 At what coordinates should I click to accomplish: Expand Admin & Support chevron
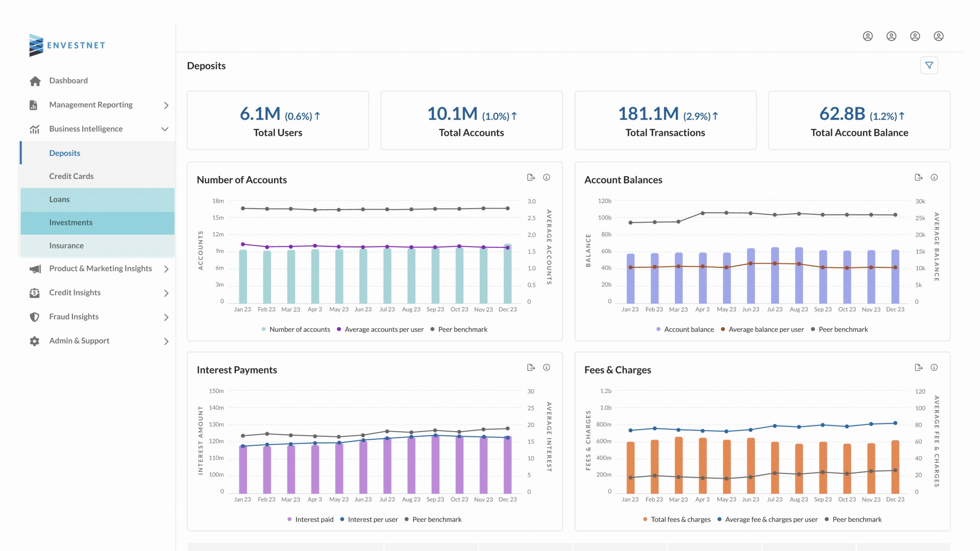166,341
